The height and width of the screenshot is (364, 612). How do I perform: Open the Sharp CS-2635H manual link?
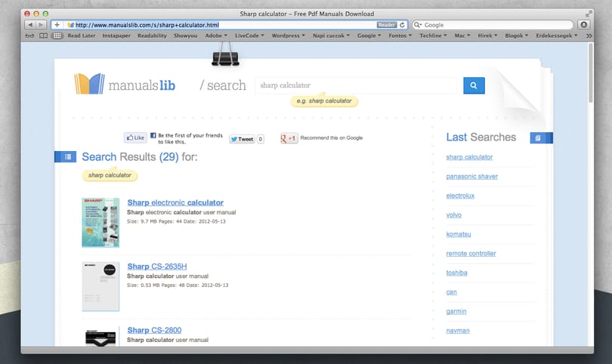[x=157, y=267]
